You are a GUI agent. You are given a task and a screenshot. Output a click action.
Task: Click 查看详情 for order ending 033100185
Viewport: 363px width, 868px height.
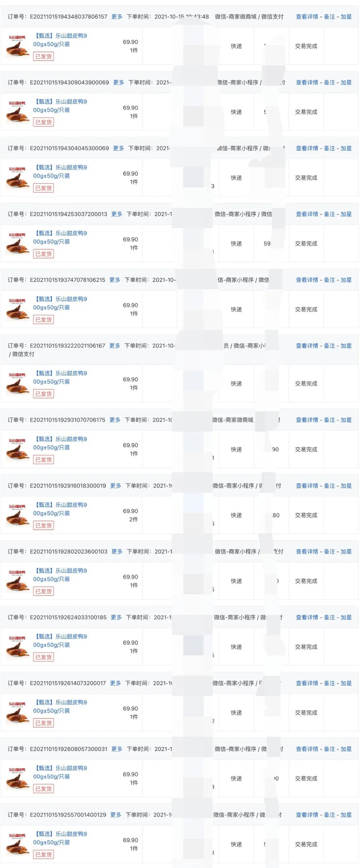tap(307, 617)
